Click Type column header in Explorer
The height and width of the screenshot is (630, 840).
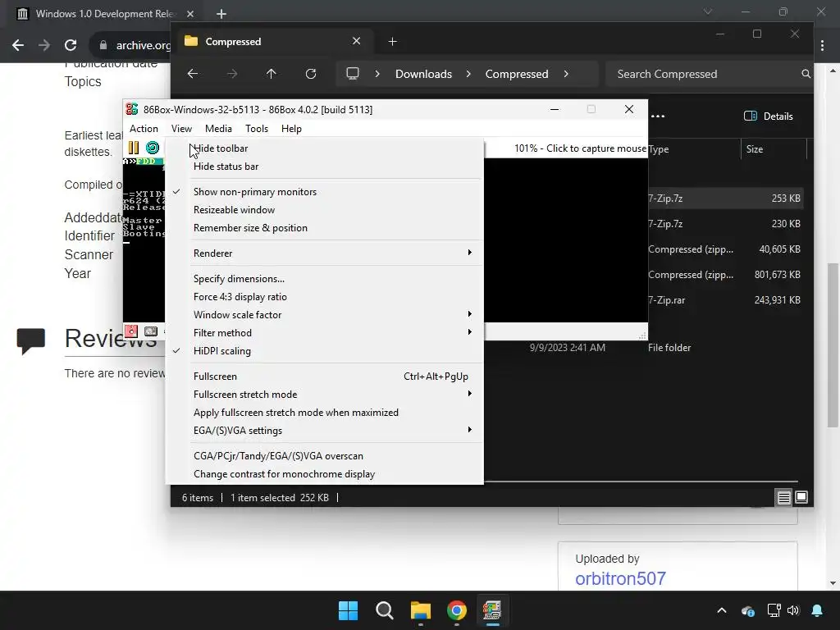pos(693,149)
